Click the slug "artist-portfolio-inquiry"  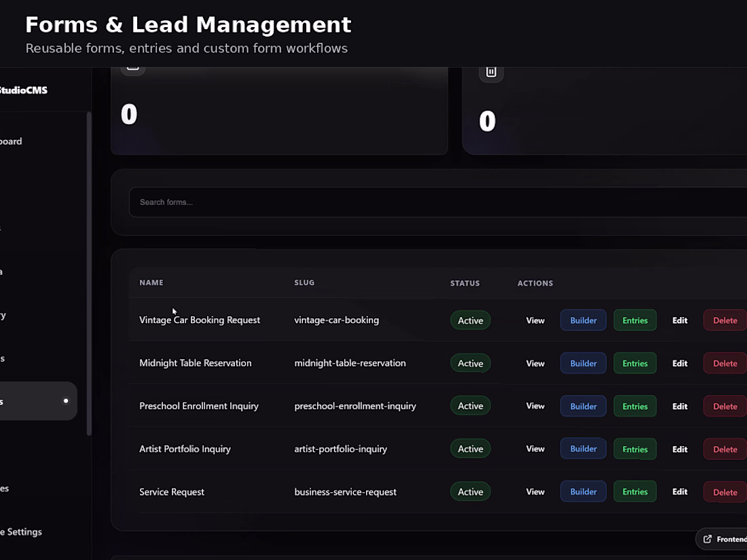(x=341, y=449)
